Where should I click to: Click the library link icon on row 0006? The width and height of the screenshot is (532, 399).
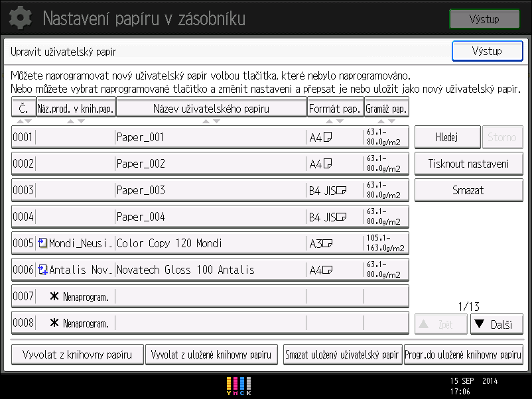(42, 270)
